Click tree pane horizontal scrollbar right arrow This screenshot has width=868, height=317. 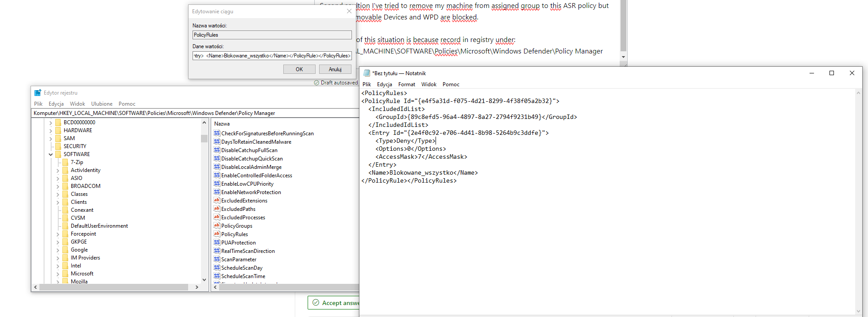[197, 287]
